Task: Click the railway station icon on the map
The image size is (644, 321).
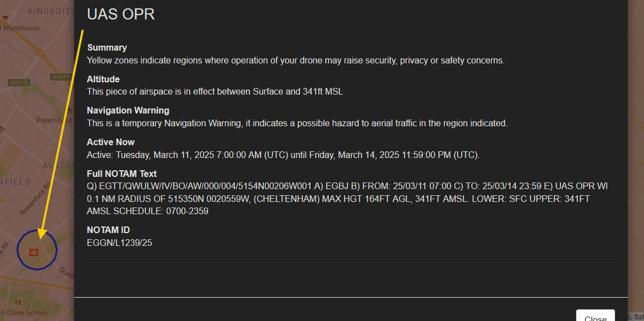Action: (x=34, y=252)
